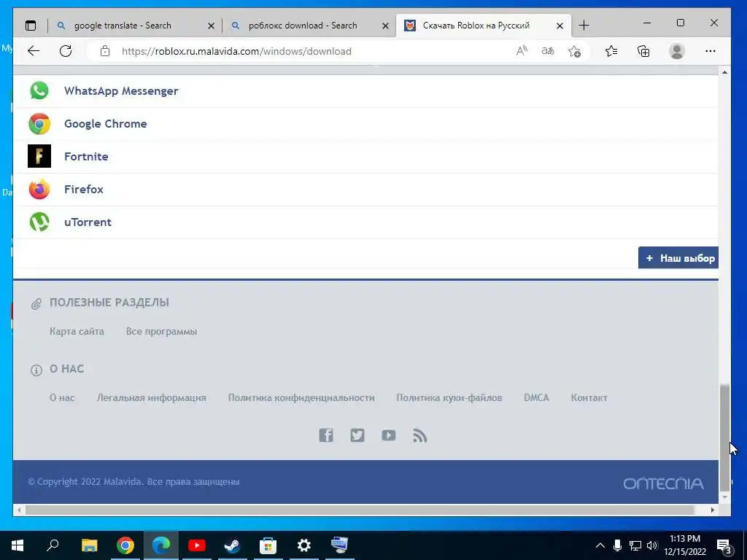
Task: Click the horizontal scrollbar right arrow
Action: point(713,510)
